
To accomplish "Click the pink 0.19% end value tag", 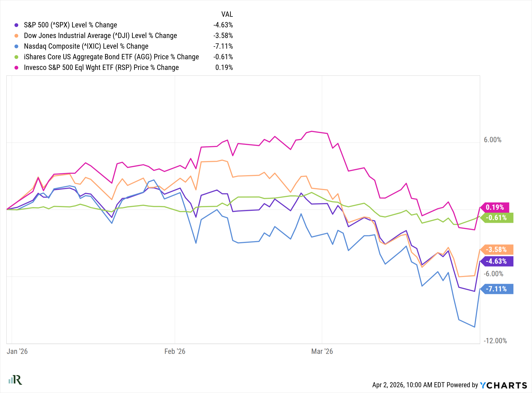I will coord(495,207).
